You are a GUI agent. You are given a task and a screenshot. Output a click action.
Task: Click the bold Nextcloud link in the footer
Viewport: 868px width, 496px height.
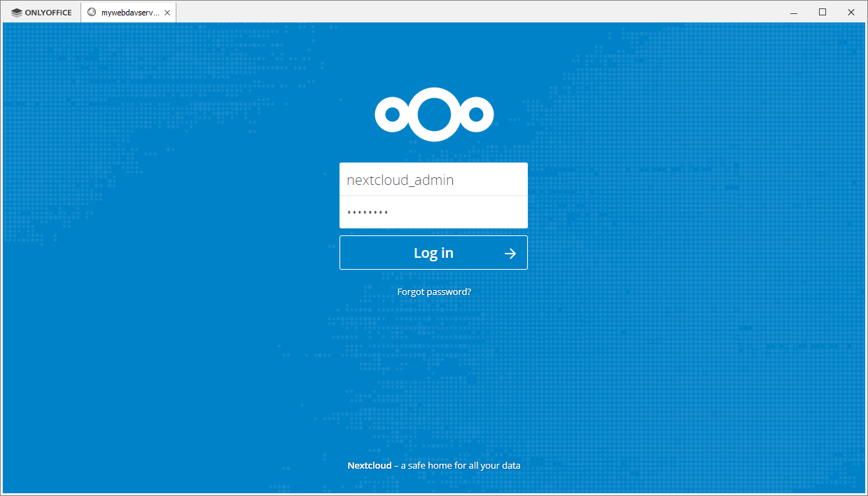coord(369,465)
